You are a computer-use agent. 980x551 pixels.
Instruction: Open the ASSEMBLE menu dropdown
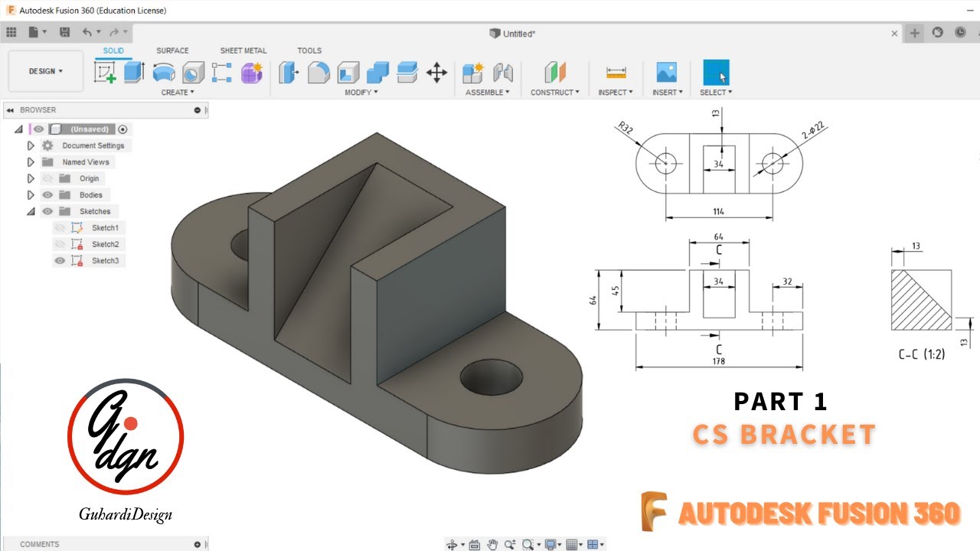coord(488,93)
